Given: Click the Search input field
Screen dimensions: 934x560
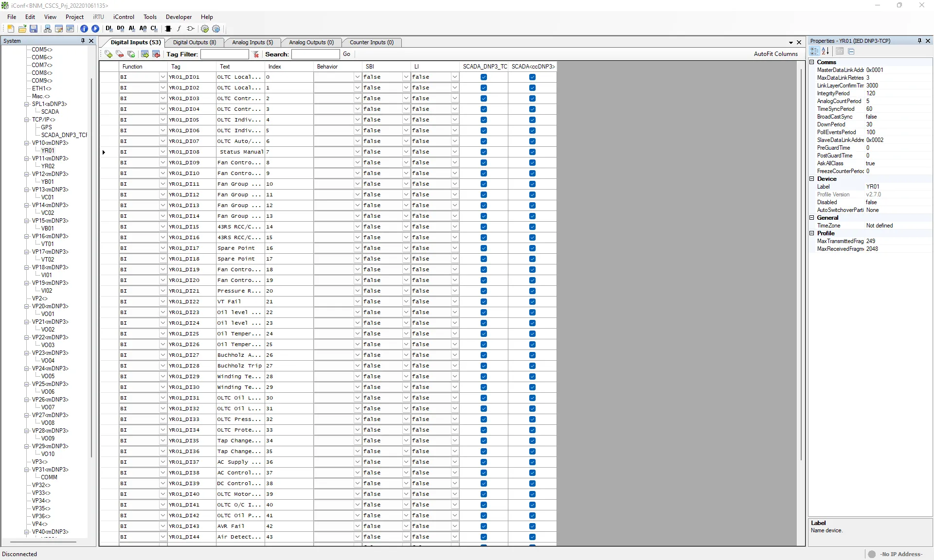Looking at the screenshot, I should 315,54.
